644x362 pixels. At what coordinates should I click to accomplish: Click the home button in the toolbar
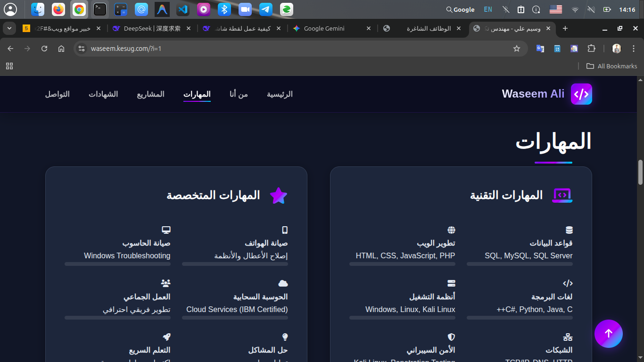click(x=61, y=49)
